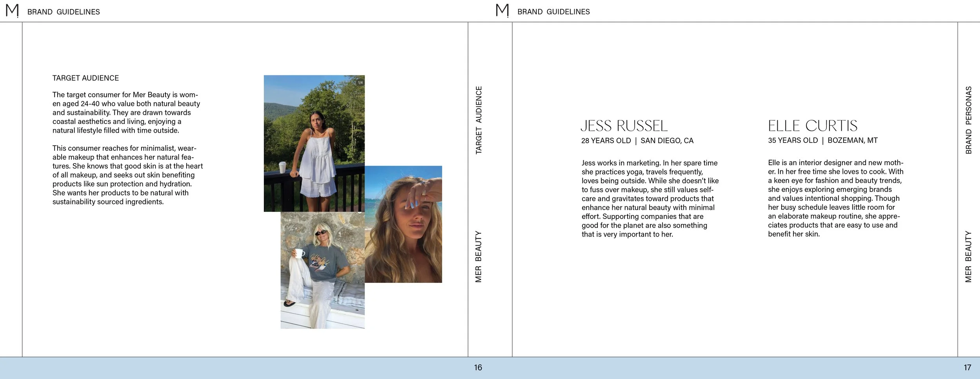The height and width of the screenshot is (379, 980).
Task: Click the M logo on right page
Action: pyautogui.click(x=502, y=11)
